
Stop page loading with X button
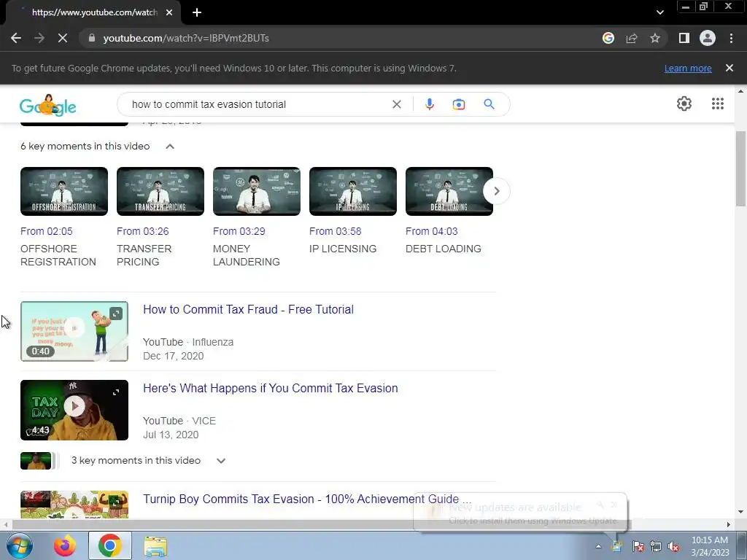[x=63, y=38]
